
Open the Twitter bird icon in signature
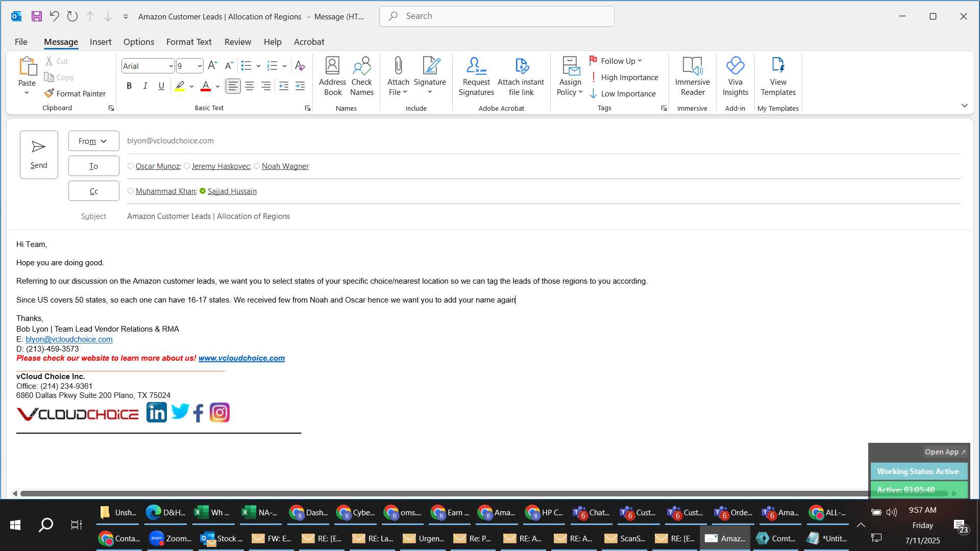[180, 411]
